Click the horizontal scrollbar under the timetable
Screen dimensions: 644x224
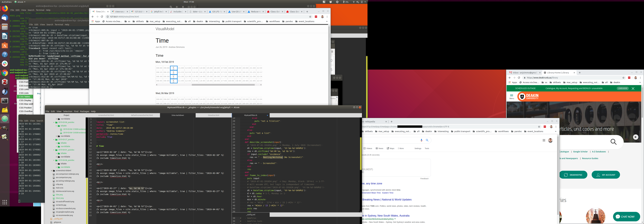pos(223,85)
